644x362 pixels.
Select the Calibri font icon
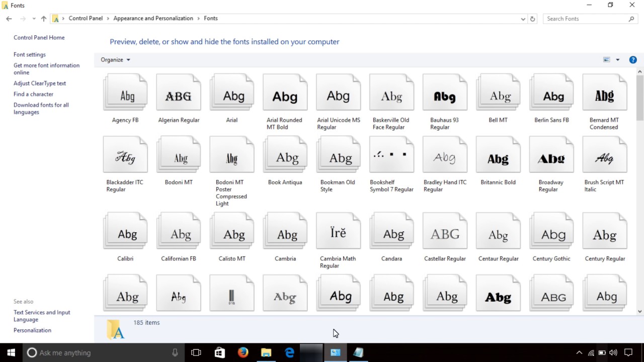click(125, 231)
